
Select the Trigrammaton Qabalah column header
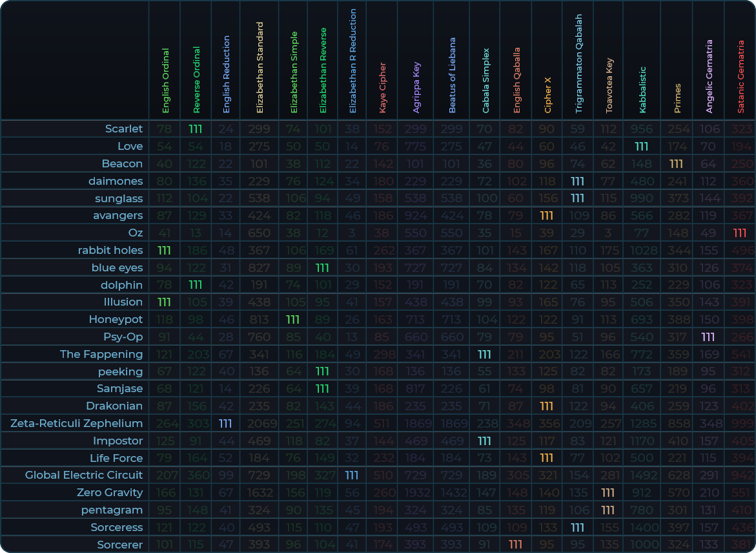point(578,64)
